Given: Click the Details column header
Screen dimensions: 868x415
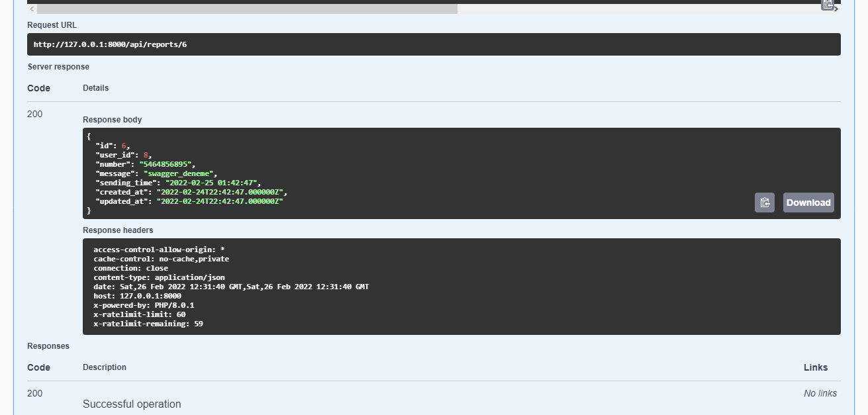Looking at the screenshot, I should 95,87.
